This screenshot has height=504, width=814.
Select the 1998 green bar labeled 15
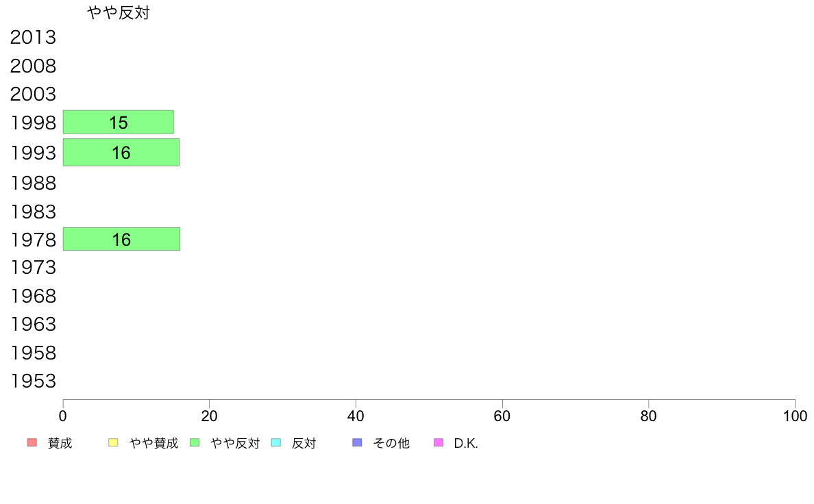click(x=119, y=122)
